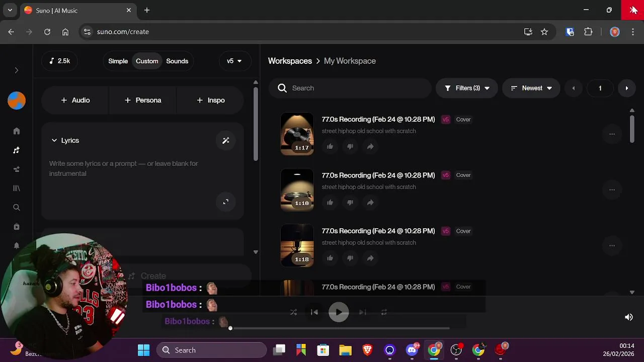Open the Chrome tab search dropdown
644x362 pixels.
pos(10,10)
